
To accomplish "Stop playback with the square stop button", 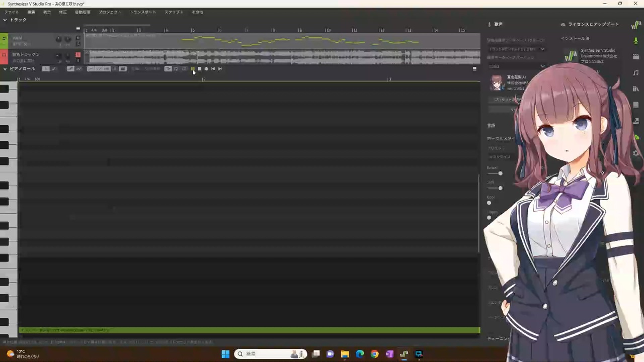I will coord(200,69).
